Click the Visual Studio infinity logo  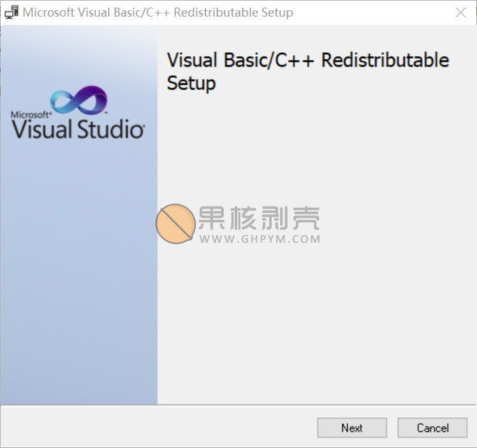[78, 101]
